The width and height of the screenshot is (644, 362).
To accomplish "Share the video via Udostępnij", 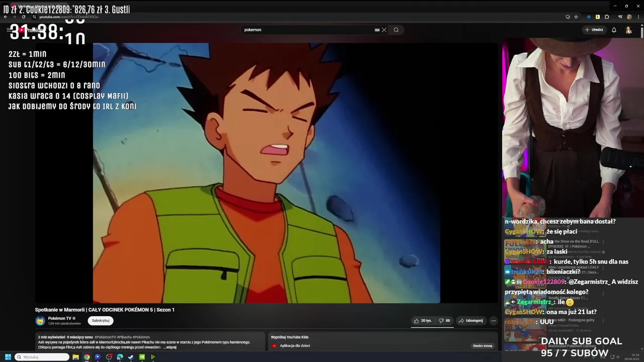I will pos(471,321).
